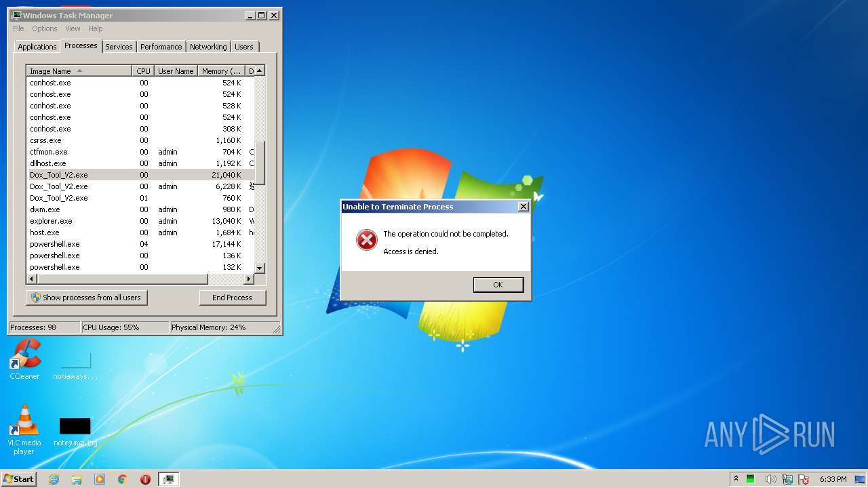The image size is (868, 488).
Task: Select the ctfmon.exe process
Action: click(x=140, y=152)
